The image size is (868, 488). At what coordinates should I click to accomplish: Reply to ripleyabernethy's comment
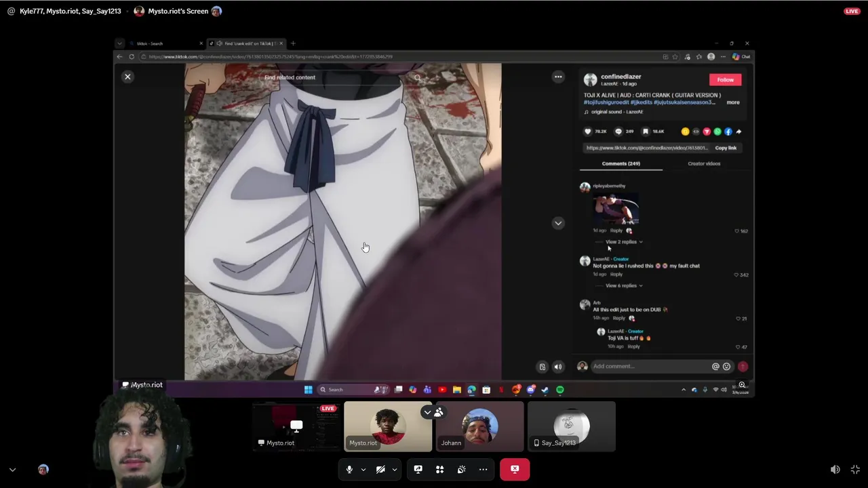pos(616,230)
